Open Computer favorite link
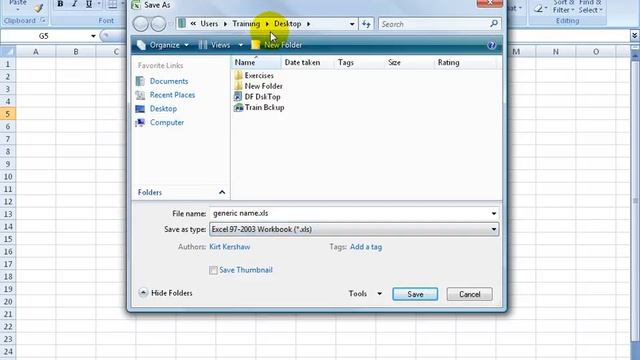This screenshot has width=640, height=360. [167, 122]
